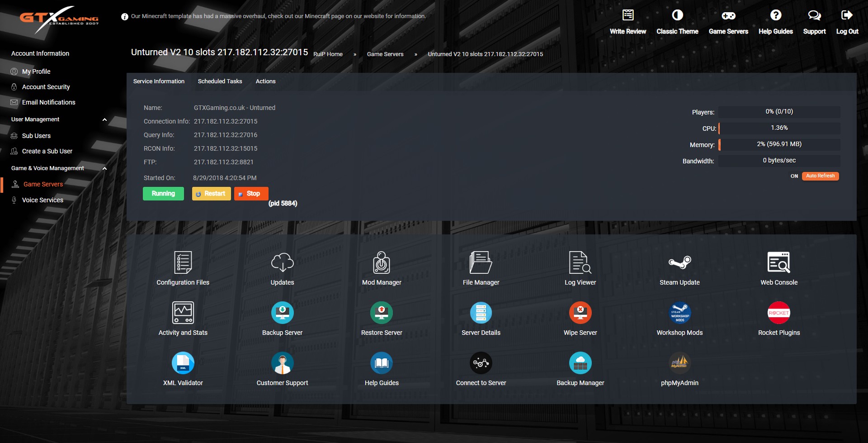Open the Help Guides question mark icon

point(776,15)
